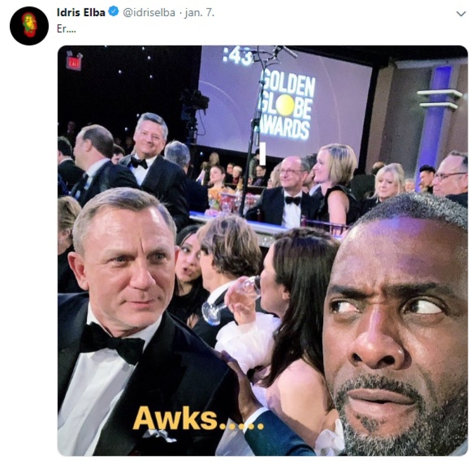Screen dimensions: 476x465
Task: Expand the tweet options chevron menu
Action: [x=461, y=14]
